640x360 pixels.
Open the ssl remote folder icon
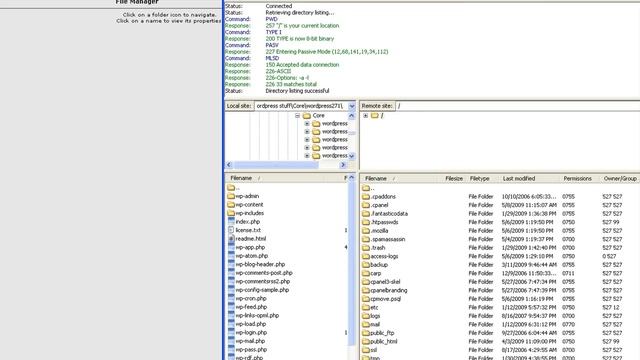tap(366, 350)
